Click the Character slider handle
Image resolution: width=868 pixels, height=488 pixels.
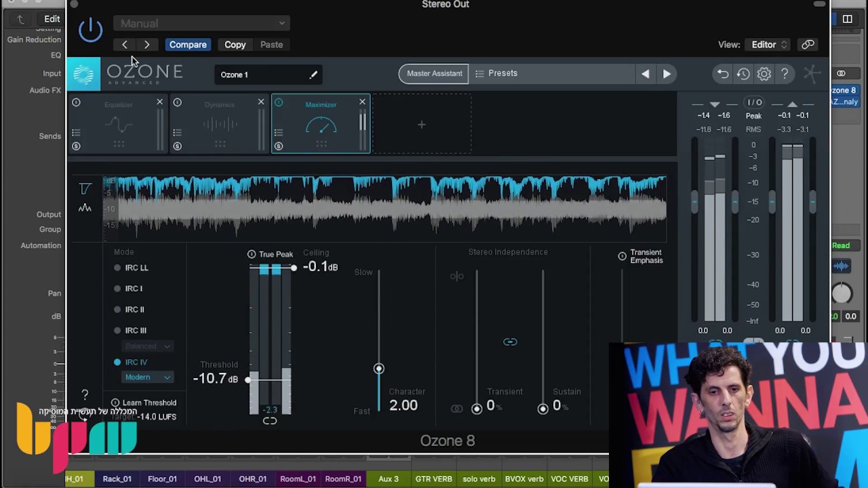(x=378, y=369)
